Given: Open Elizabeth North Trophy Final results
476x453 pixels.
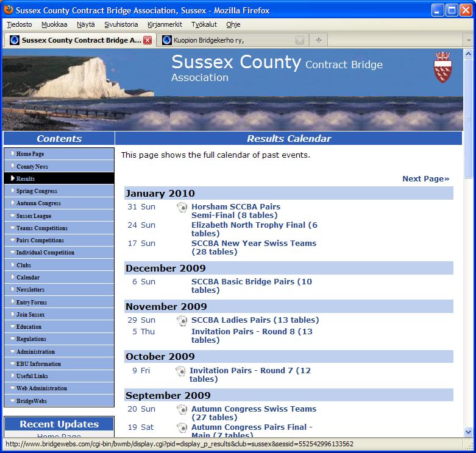Looking at the screenshot, I should pyautogui.click(x=254, y=229).
